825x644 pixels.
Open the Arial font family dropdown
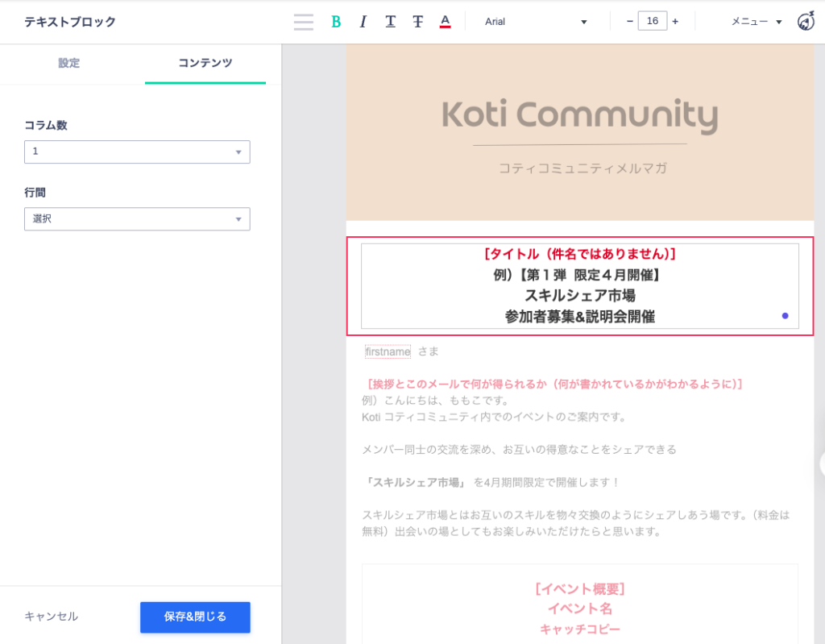click(536, 22)
